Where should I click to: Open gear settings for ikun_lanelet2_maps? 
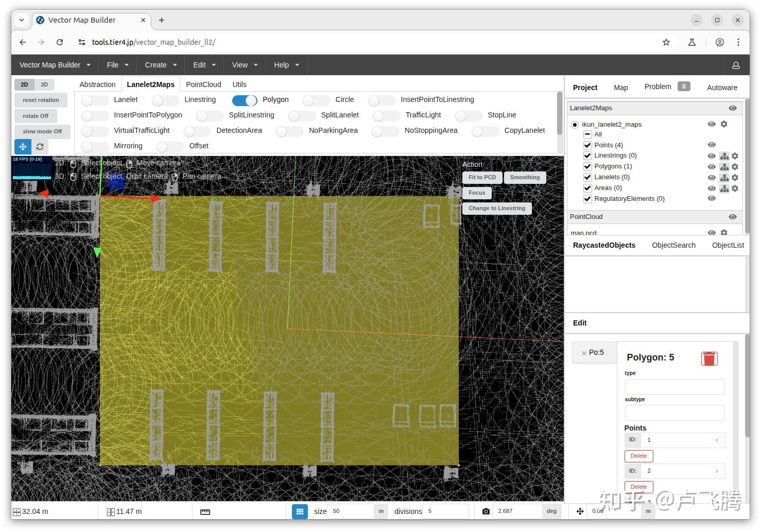click(724, 124)
